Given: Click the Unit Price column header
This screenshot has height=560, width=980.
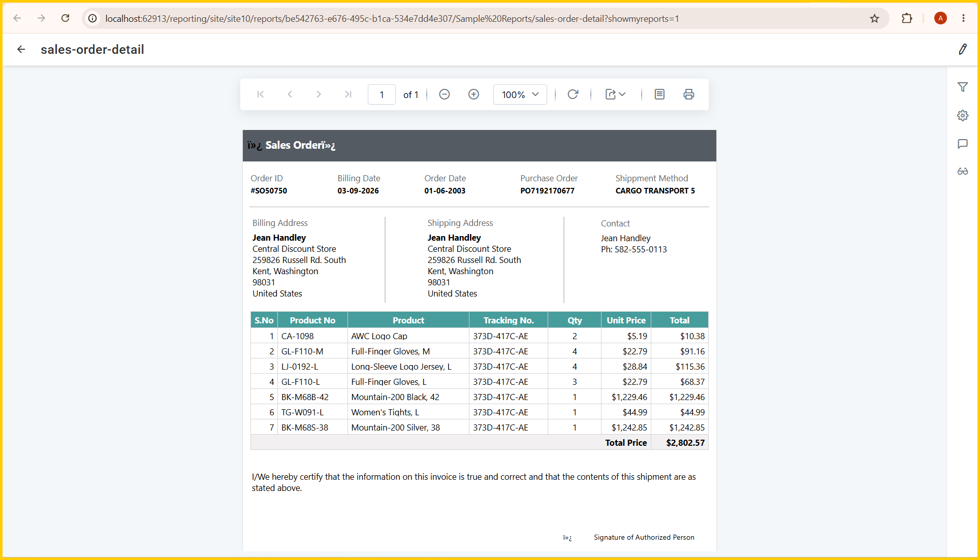Looking at the screenshot, I should point(626,320).
